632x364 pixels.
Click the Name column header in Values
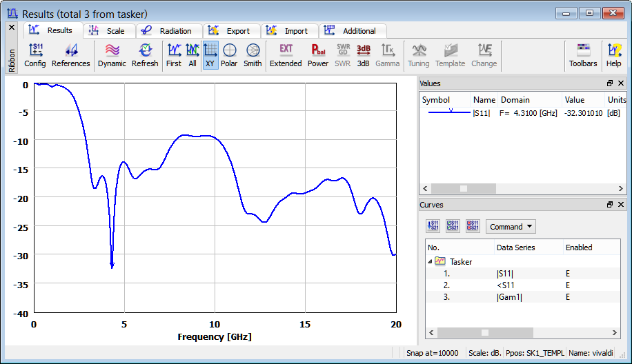[484, 100]
